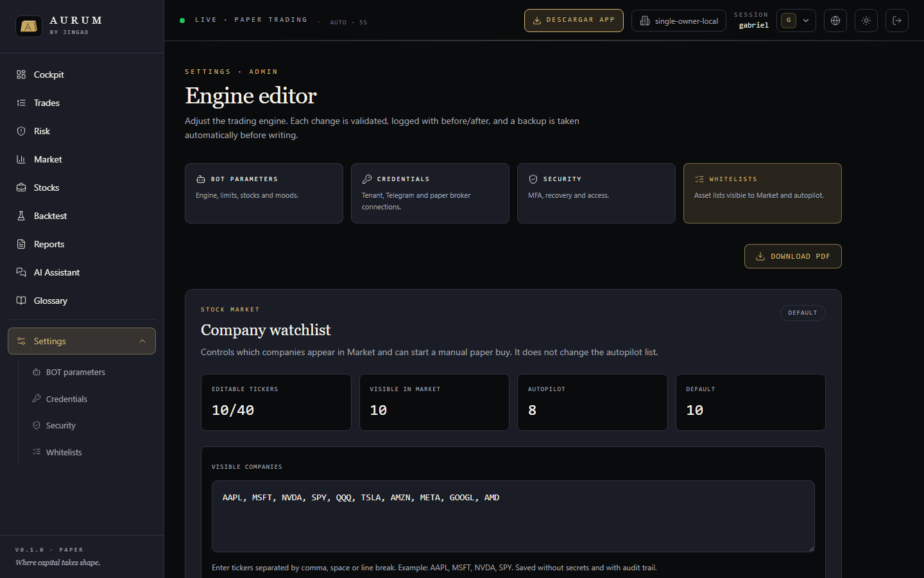Click the Market bar chart icon

(x=21, y=159)
